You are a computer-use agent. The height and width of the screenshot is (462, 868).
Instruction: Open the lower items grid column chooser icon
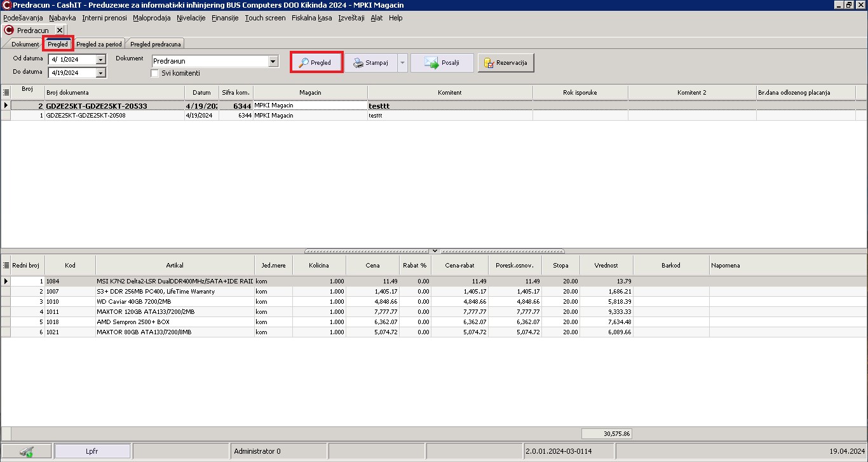6,264
